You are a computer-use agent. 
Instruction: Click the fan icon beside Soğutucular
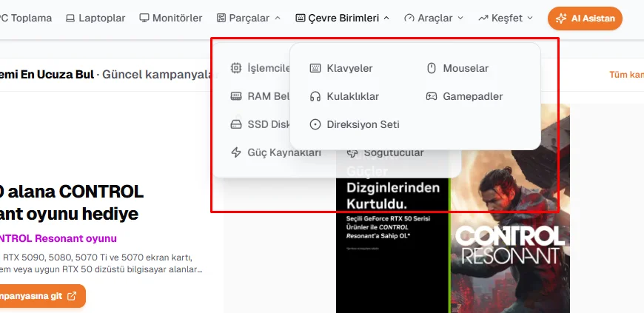pos(352,153)
